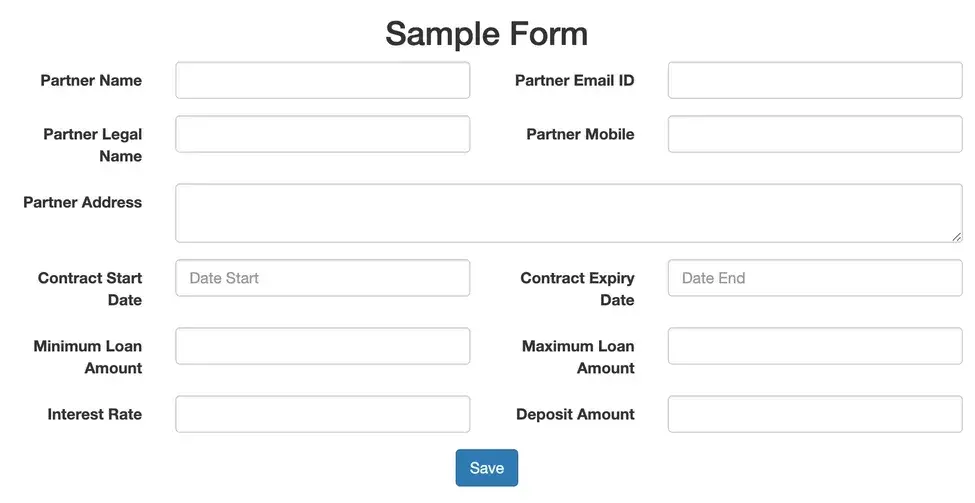Click the Contract Expiry Date label
Viewport: 975px width, 503px height.
[x=577, y=289]
